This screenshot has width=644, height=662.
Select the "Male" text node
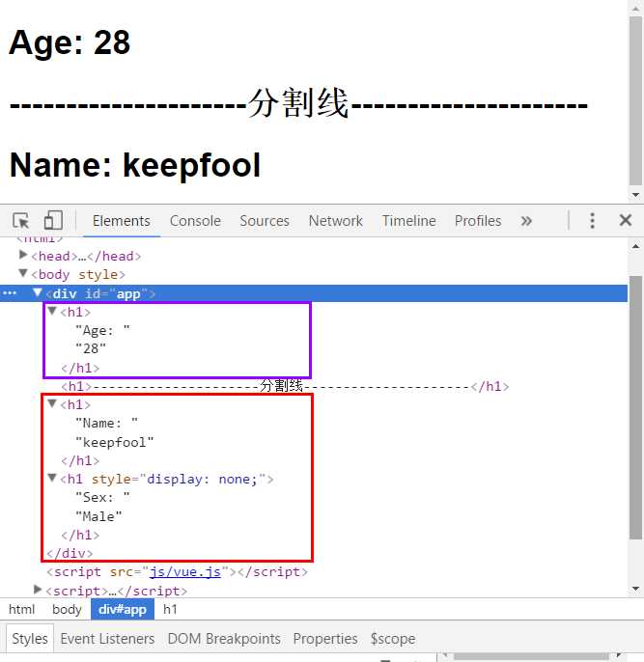coord(98,516)
